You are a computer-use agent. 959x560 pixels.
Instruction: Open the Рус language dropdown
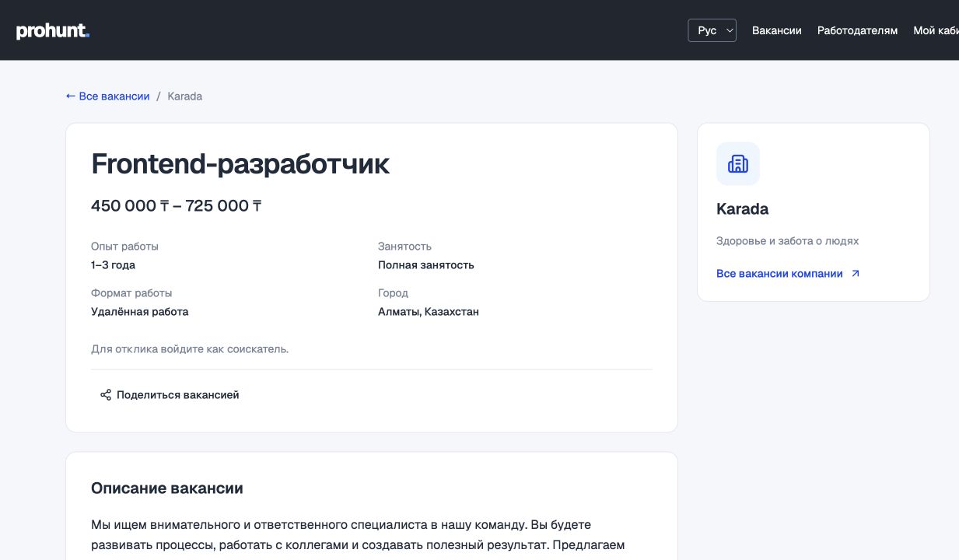pyautogui.click(x=712, y=30)
